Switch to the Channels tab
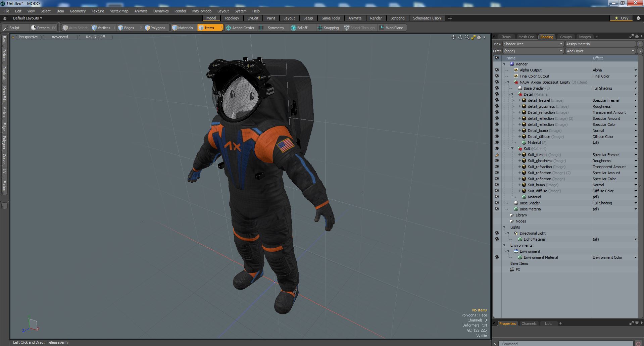644x346 pixels. (529, 324)
